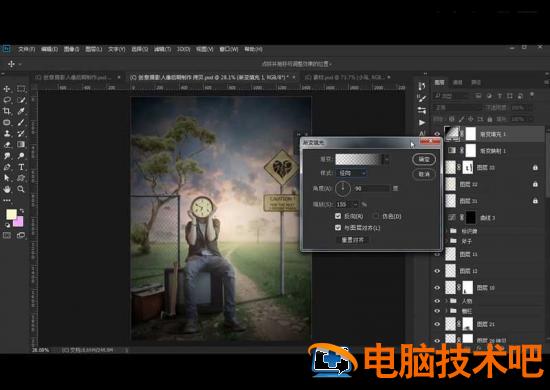The image size is (550, 390).
Task: Select the Move tool in the toolbox
Action: pos(7,89)
